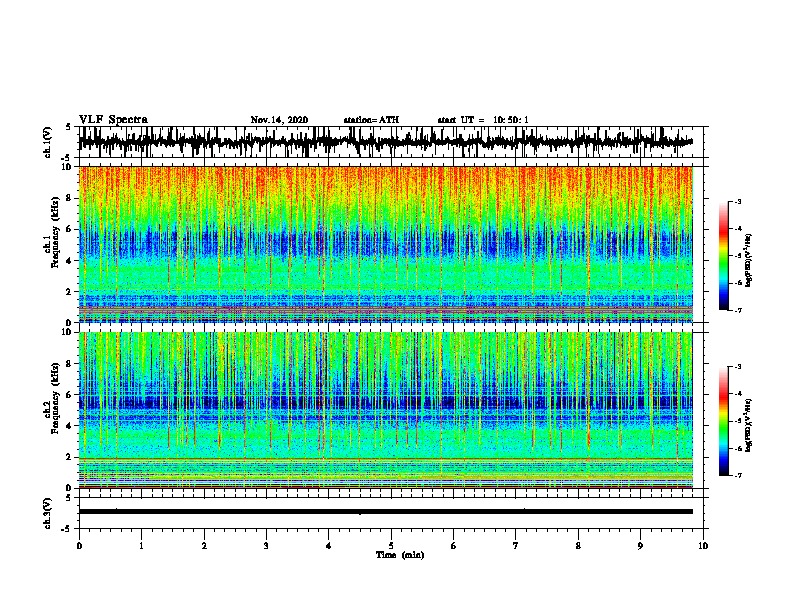
Task: Click the ch.1 color scale "log(PSD)" label
Action: [749, 260]
